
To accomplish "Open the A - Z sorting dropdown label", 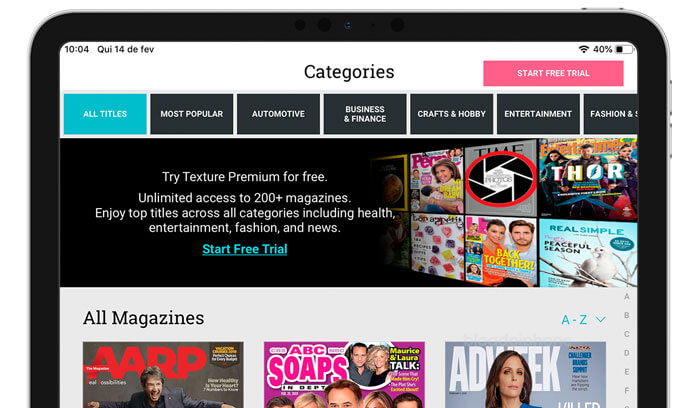I will (x=574, y=320).
